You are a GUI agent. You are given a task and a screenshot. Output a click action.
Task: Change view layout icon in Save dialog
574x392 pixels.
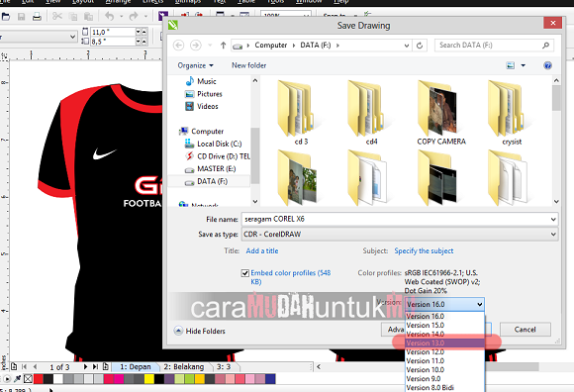(x=511, y=65)
